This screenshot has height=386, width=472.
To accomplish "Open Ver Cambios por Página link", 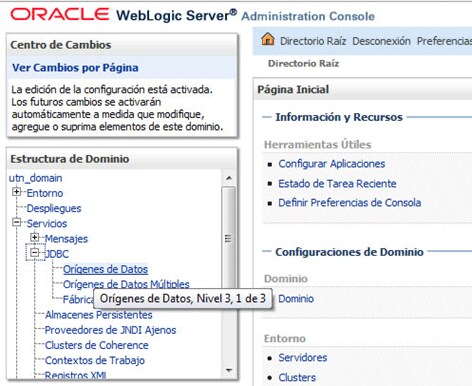I will click(x=75, y=68).
